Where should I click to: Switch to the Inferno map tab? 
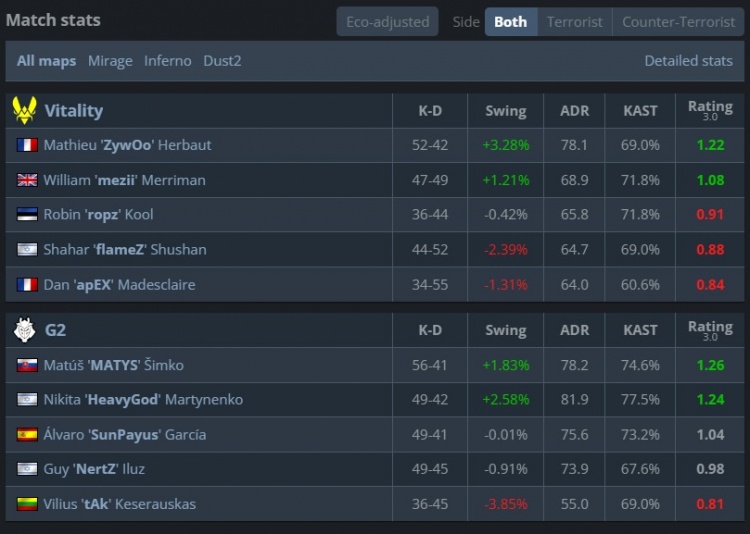[168, 61]
